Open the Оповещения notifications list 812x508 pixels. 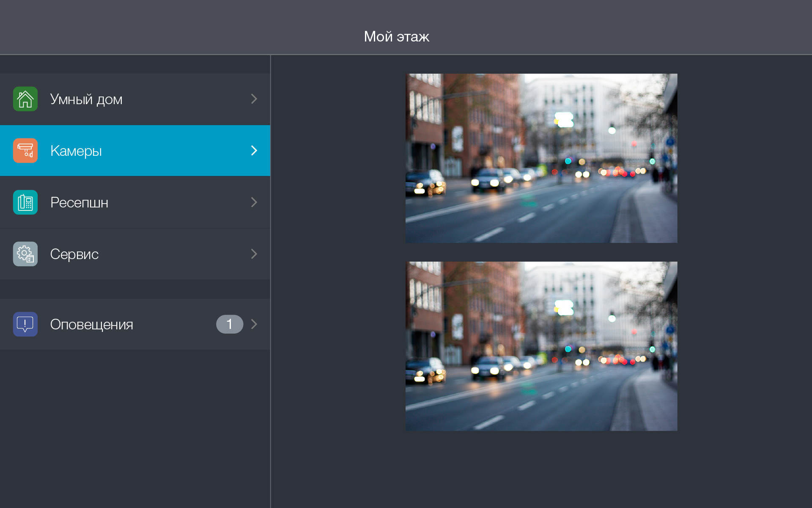91,324
